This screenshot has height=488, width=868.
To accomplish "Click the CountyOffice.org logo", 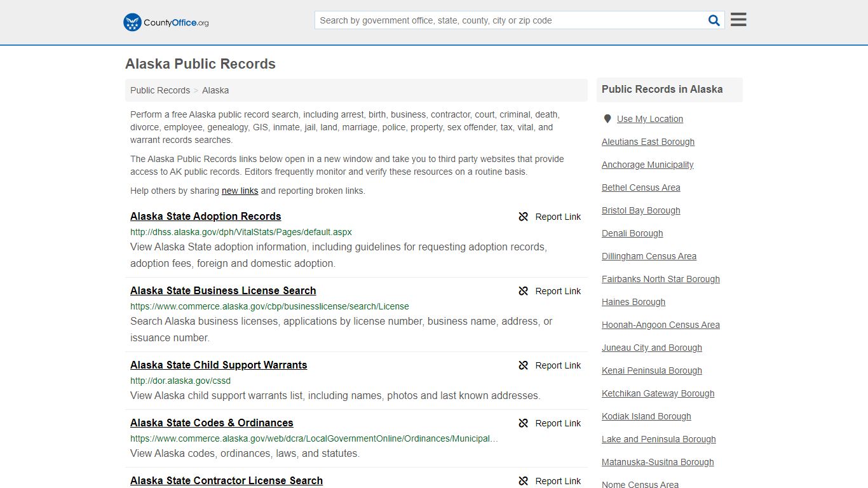I will (166, 22).
